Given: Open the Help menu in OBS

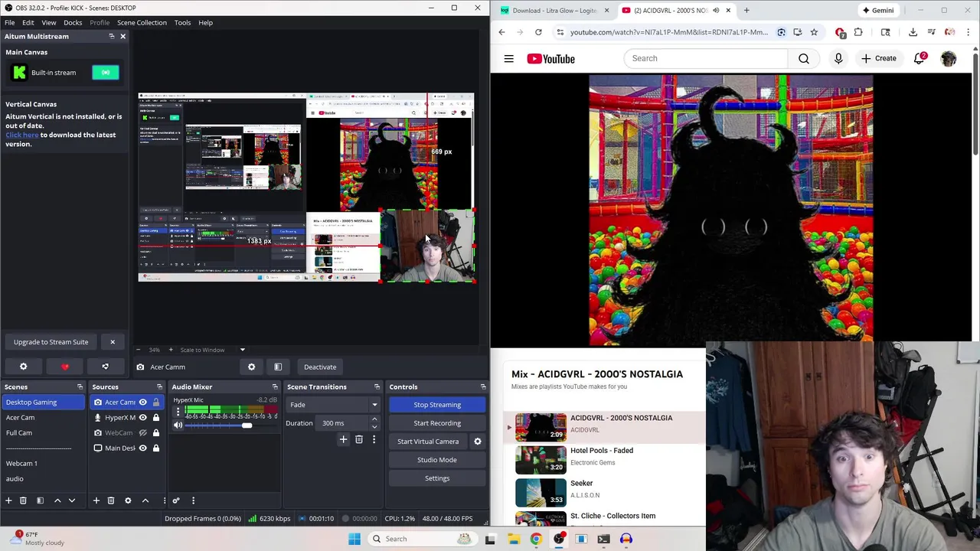Looking at the screenshot, I should tap(205, 22).
